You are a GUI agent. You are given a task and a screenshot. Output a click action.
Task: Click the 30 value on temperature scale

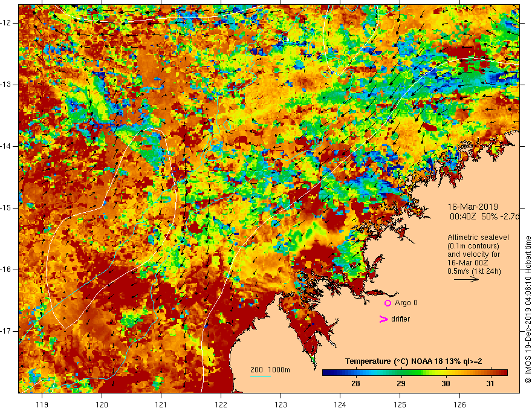pos(446,384)
